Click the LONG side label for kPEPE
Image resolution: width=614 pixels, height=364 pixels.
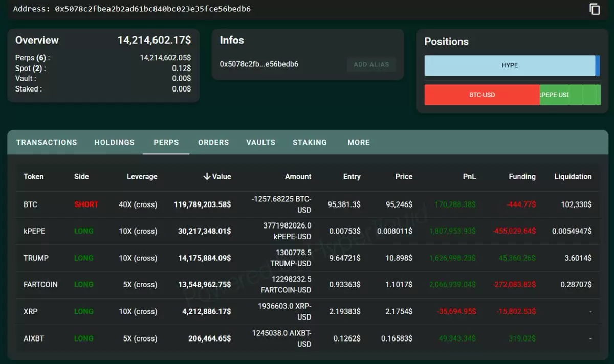(x=84, y=231)
